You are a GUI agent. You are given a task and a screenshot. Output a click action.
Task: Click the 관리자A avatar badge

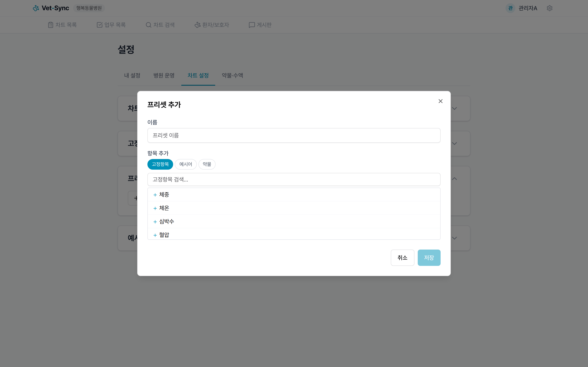pos(510,8)
